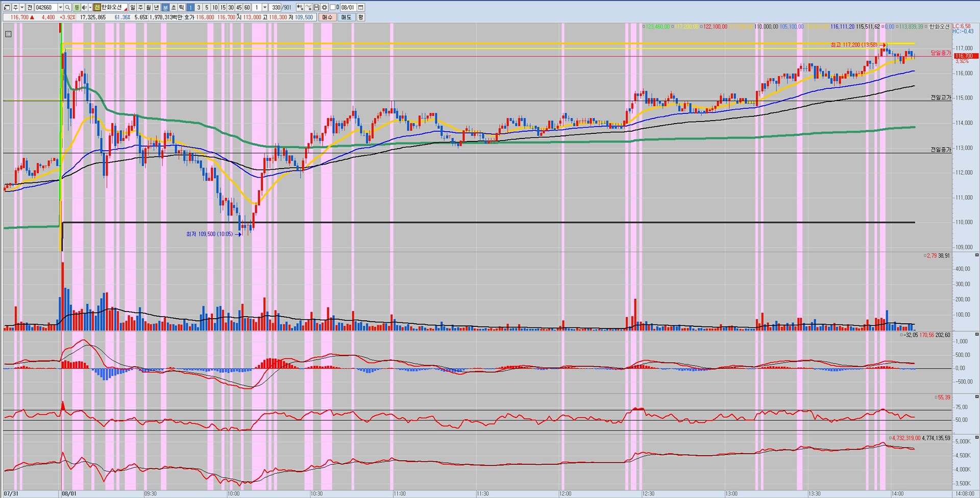This screenshot has height=498, width=980.
Task: Open the calendar date picker icon
Action: point(361,8)
